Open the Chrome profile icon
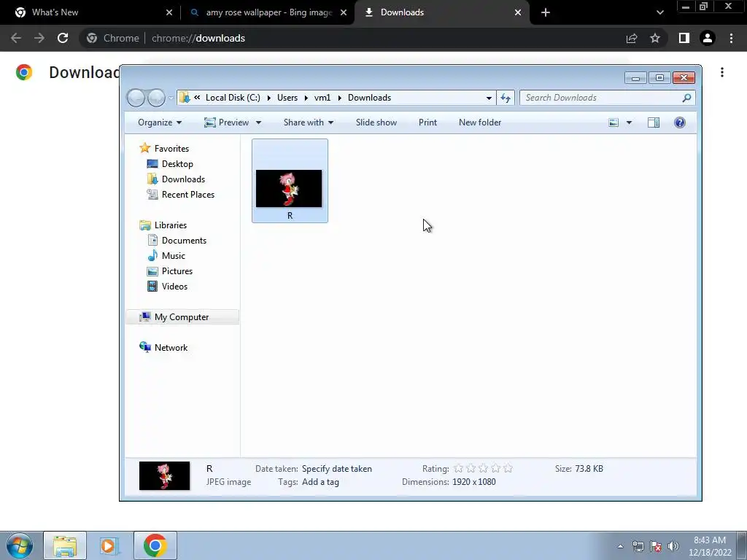Image resolution: width=747 pixels, height=560 pixels. tap(708, 38)
